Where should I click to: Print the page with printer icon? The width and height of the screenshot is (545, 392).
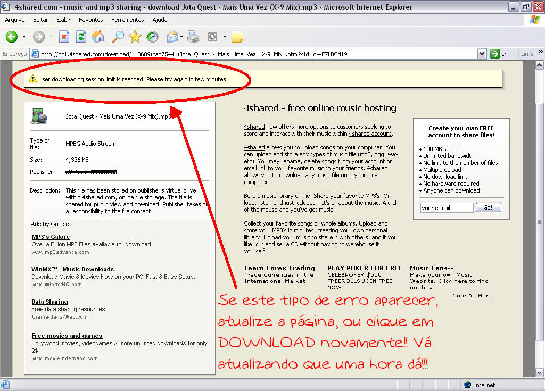click(x=193, y=37)
